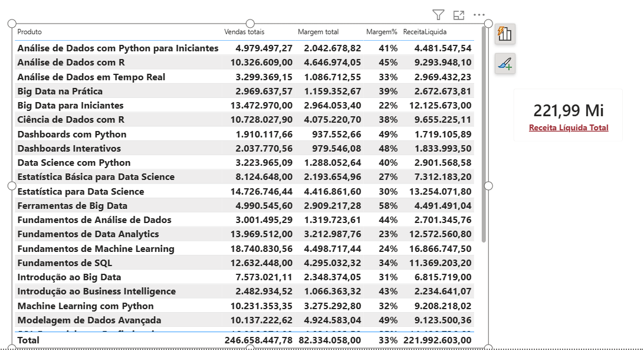
Task: Sort by the ReceitaLiquida column header
Action: (x=425, y=32)
